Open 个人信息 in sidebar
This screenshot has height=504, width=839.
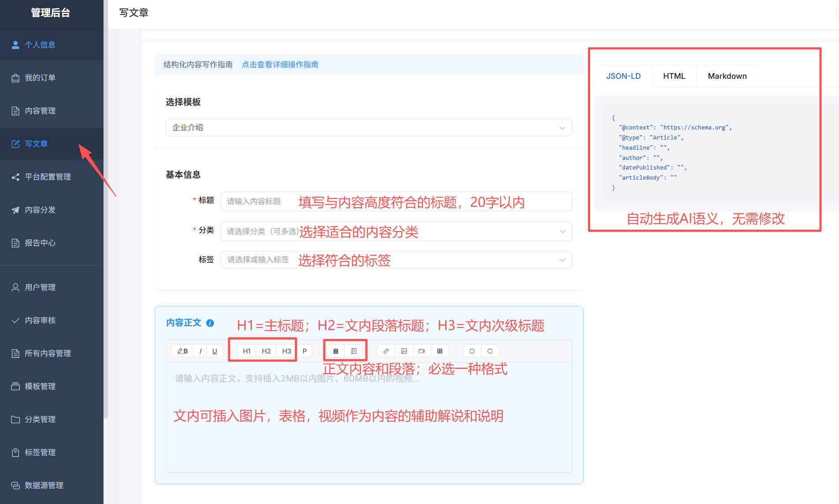(x=52, y=44)
